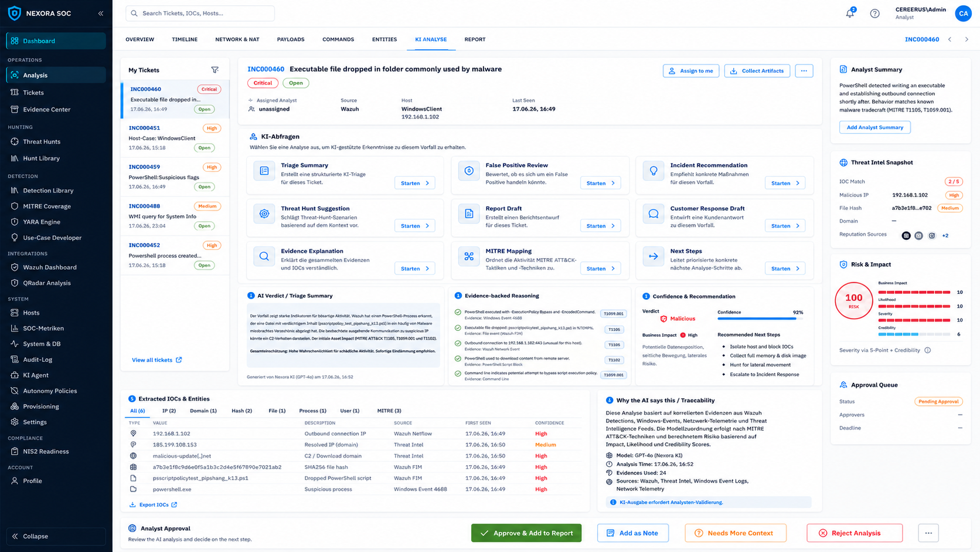Click Needs More Context button
The image size is (980, 552).
736,533
